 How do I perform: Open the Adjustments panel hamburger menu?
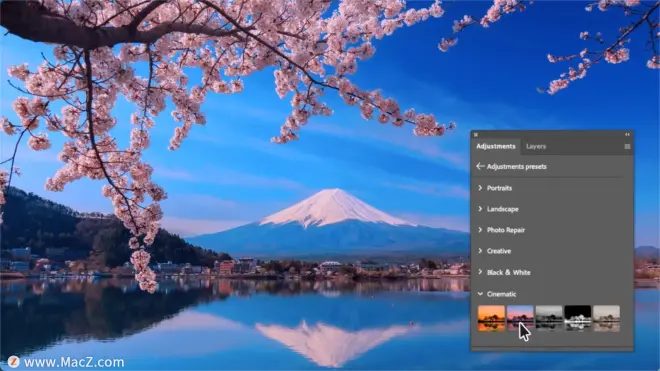[627, 147]
